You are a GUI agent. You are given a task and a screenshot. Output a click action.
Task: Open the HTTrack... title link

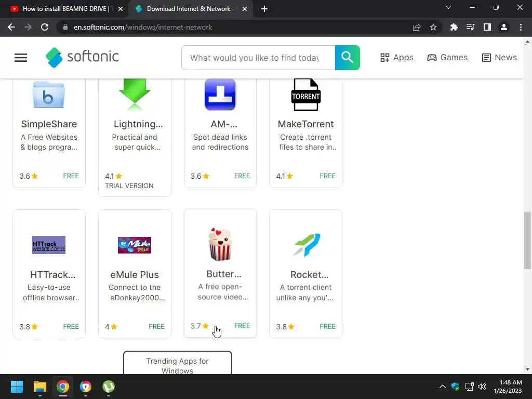pos(52,274)
